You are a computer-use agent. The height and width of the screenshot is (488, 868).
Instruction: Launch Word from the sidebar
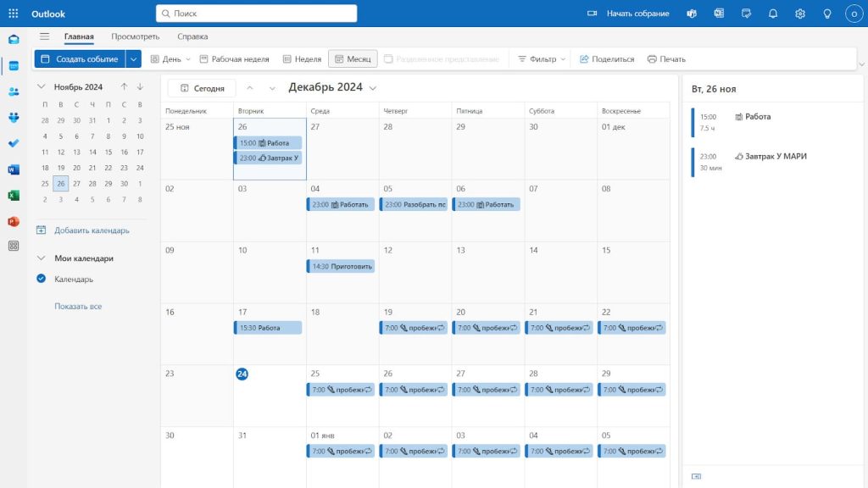(x=14, y=169)
